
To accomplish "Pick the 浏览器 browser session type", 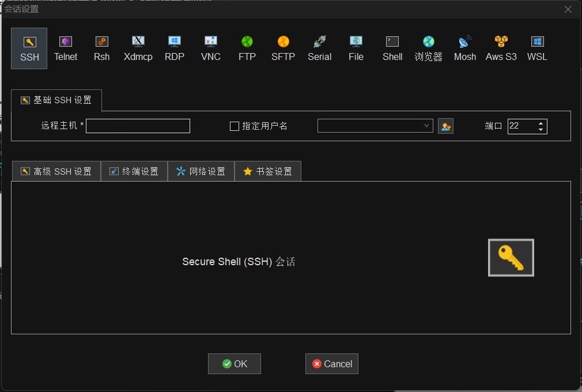I will coord(428,48).
